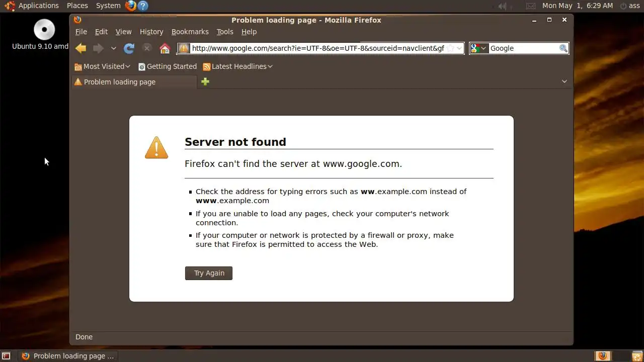Open the Help menu
This screenshot has height=362, width=644.
click(x=249, y=32)
